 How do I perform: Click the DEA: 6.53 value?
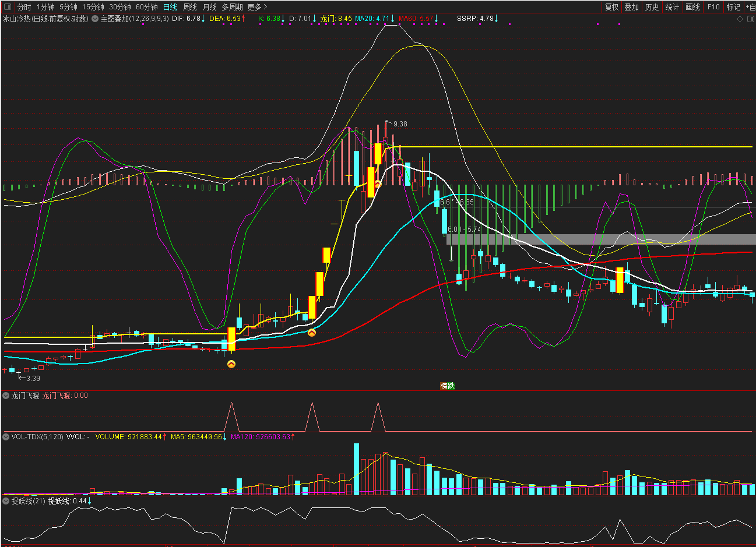pyautogui.click(x=225, y=19)
